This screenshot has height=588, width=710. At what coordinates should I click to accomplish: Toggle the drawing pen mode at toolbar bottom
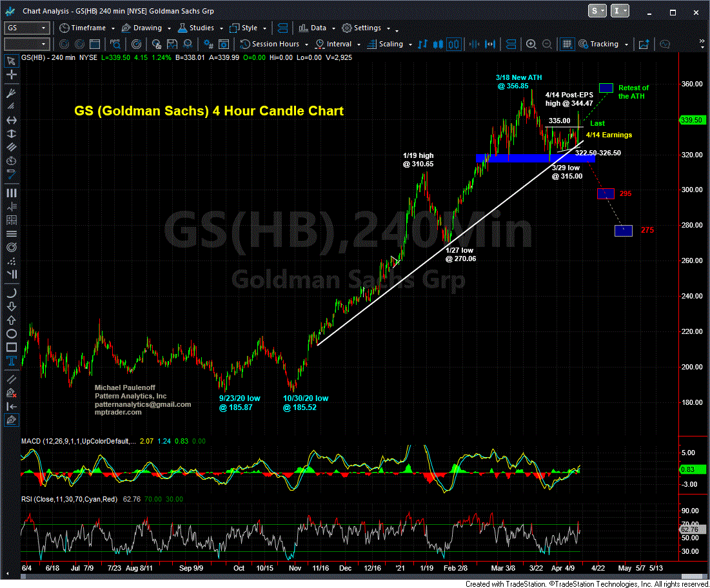12,420
